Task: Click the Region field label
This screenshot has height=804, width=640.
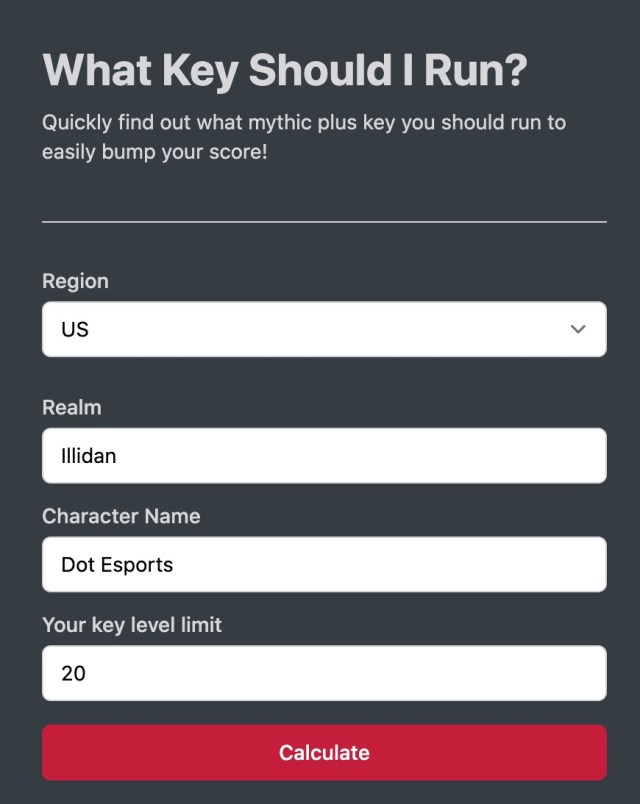Action: [75, 282]
